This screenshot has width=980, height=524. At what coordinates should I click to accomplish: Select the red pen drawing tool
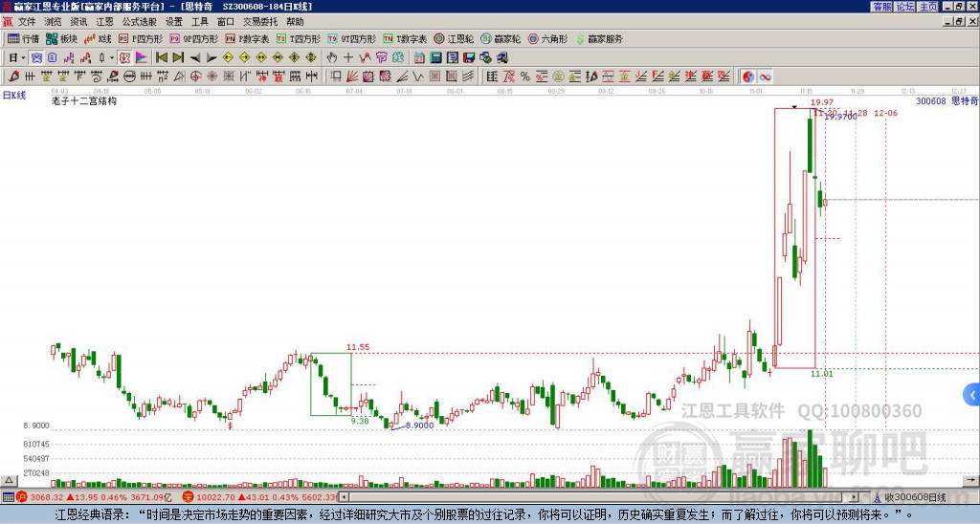[x=13, y=76]
